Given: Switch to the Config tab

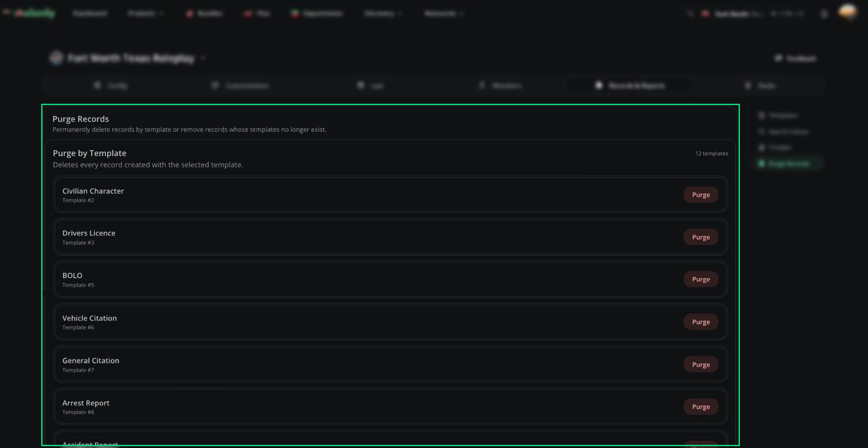Looking at the screenshot, I should [x=110, y=85].
